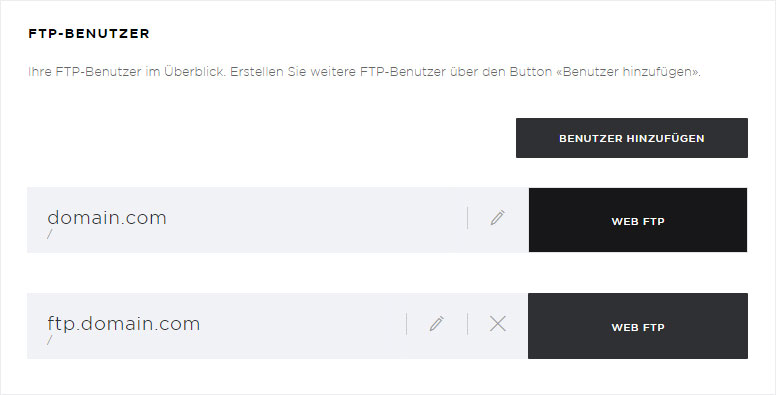Select the domain.com user name text

pyautogui.click(x=107, y=217)
